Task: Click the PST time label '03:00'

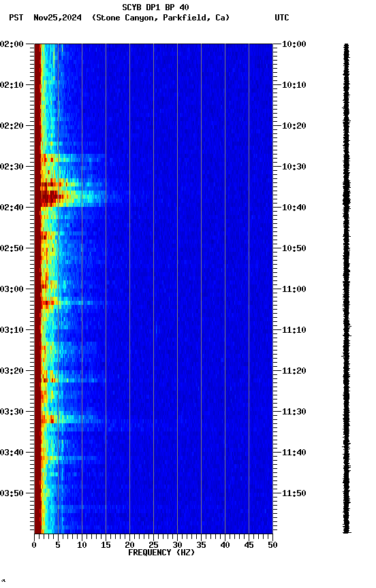Action: (x=12, y=289)
